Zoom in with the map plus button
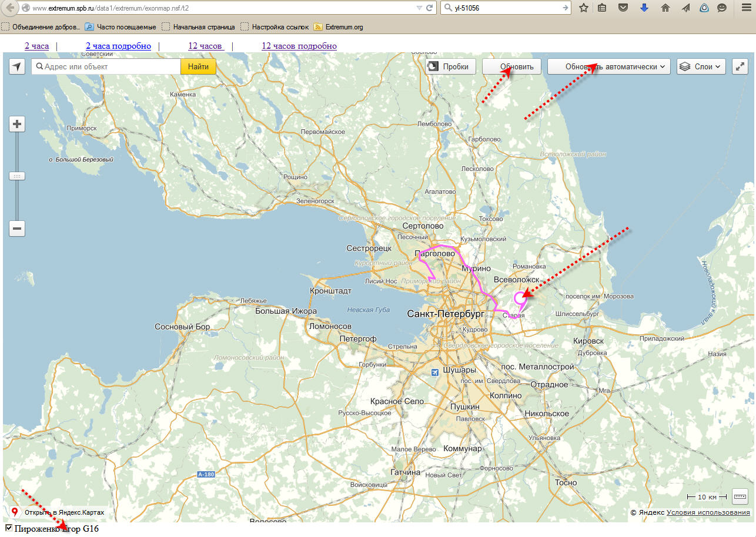This screenshot has width=756, height=537. click(x=17, y=124)
